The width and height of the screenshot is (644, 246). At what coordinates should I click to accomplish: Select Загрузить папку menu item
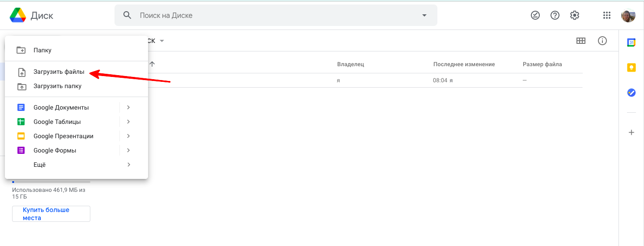[x=57, y=86]
